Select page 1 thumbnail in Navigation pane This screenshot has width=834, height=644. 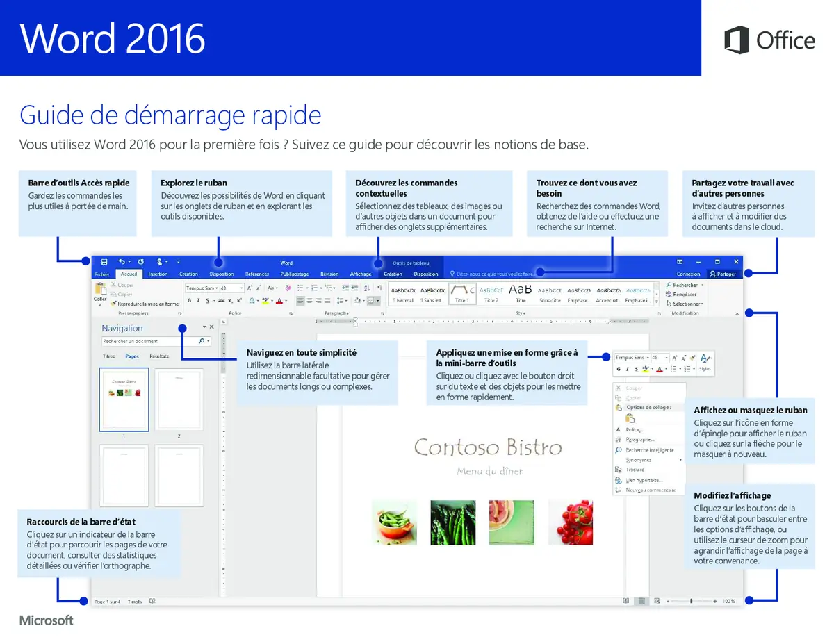[124, 399]
